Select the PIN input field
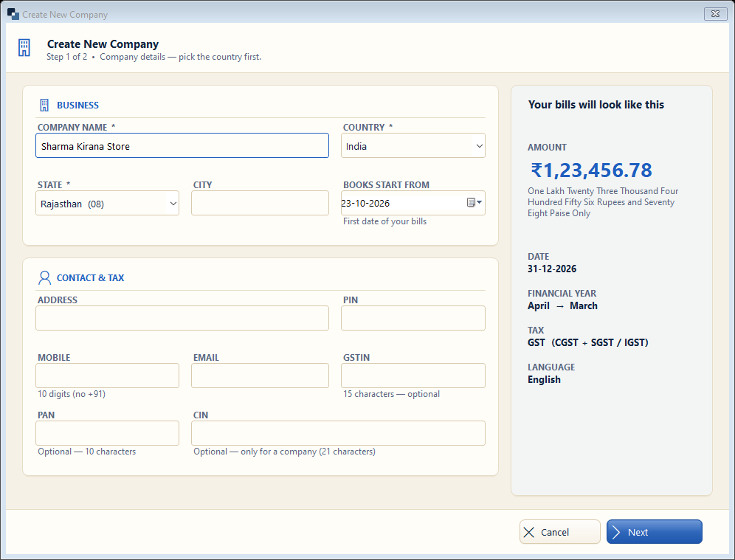Viewport: 735px width, 560px height. (x=413, y=318)
